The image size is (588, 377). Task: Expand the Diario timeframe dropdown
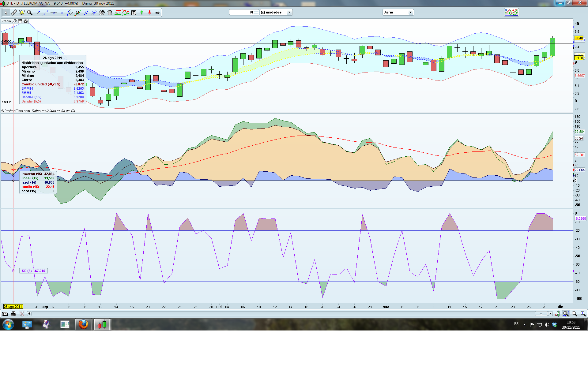pyautogui.click(x=410, y=12)
